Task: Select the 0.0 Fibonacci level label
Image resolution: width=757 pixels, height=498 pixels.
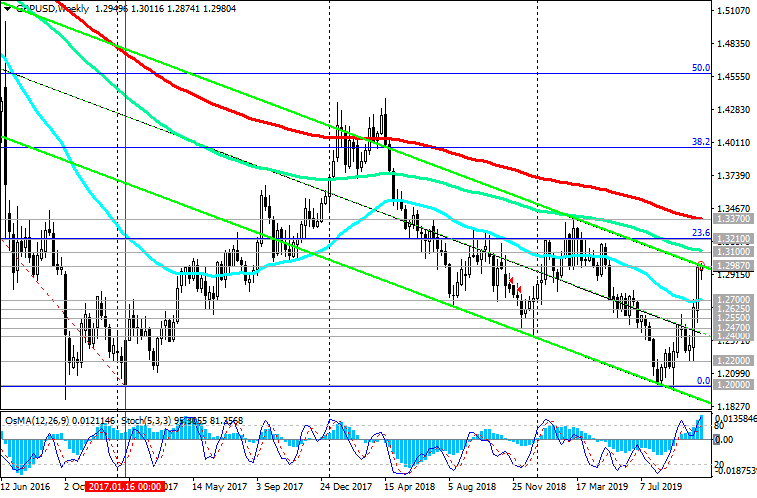Action: tap(703, 381)
